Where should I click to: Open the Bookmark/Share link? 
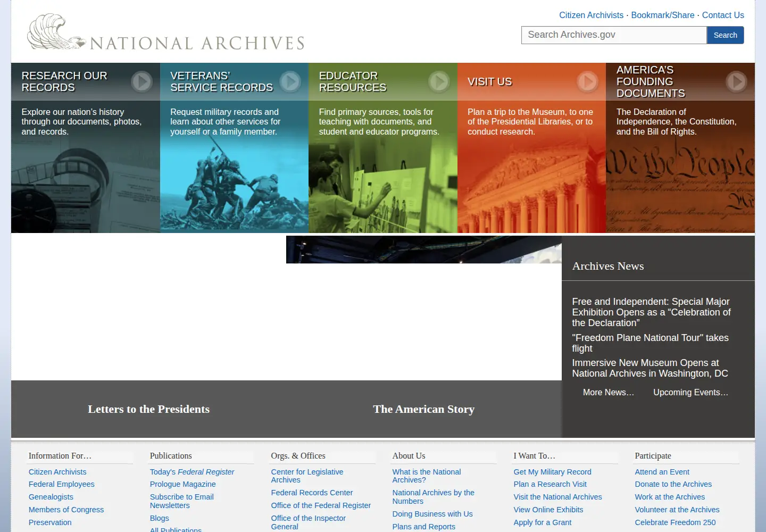click(x=663, y=15)
